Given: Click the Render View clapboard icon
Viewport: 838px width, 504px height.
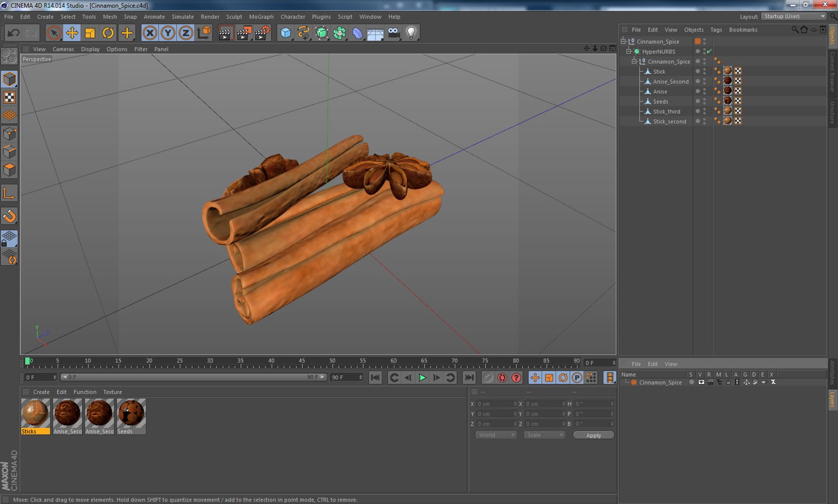Looking at the screenshot, I should pos(225,33).
